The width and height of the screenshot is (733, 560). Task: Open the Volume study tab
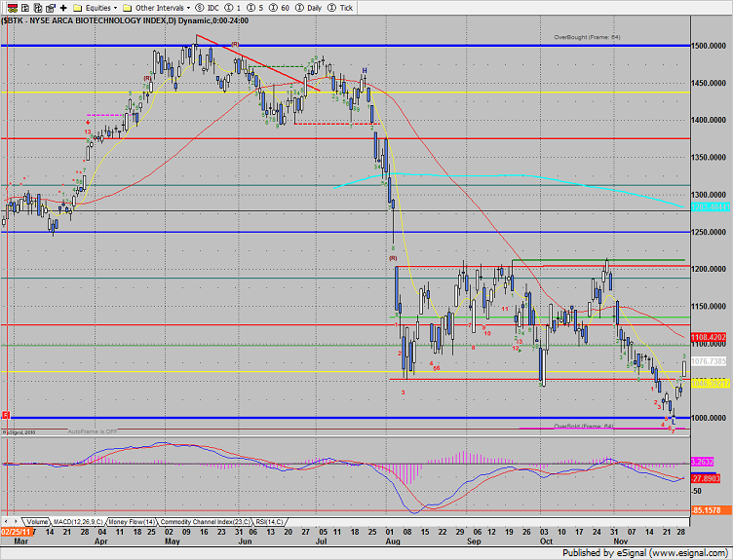(x=36, y=522)
